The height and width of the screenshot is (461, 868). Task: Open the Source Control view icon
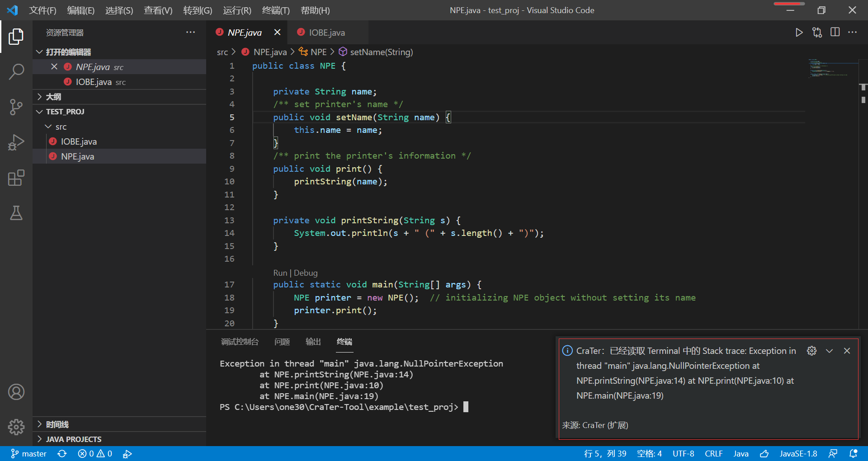pyautogui.click(x=16, y=107)
